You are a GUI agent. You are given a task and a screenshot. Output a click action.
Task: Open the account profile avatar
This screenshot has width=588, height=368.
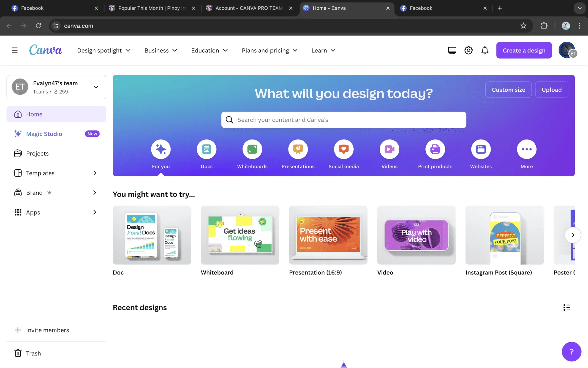pyautogui.click(x=567, y=50)
